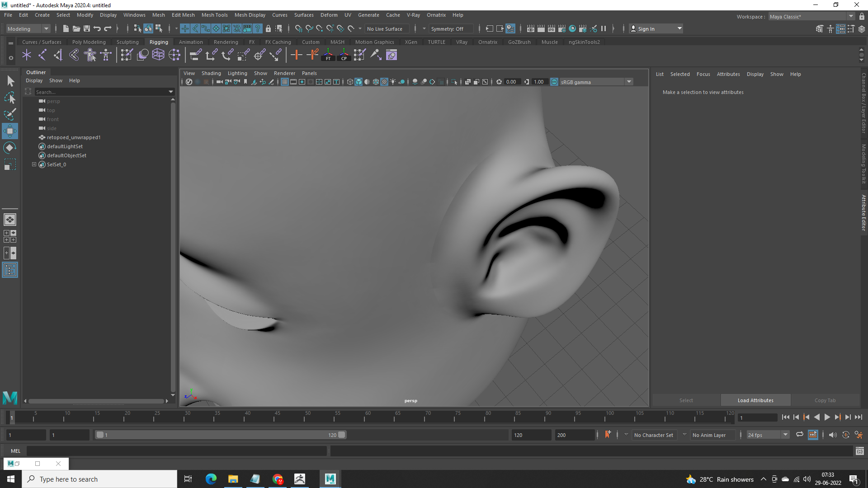Image resolution: width=868 pixels, height=488 pixels.
Task: Select the arrow Select tool in toolbox
Action: (x=10, y=81)
